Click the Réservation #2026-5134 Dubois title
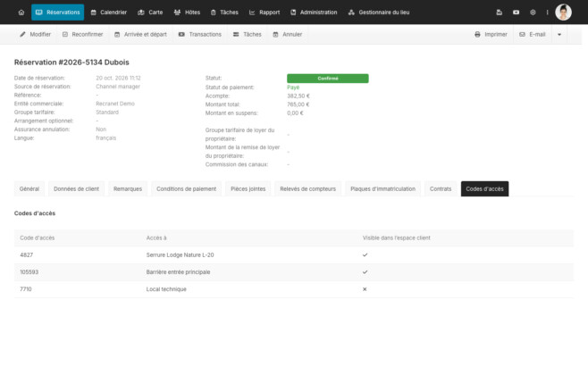The width and height of the screenshot is (588, 367). tap(71, 63)
